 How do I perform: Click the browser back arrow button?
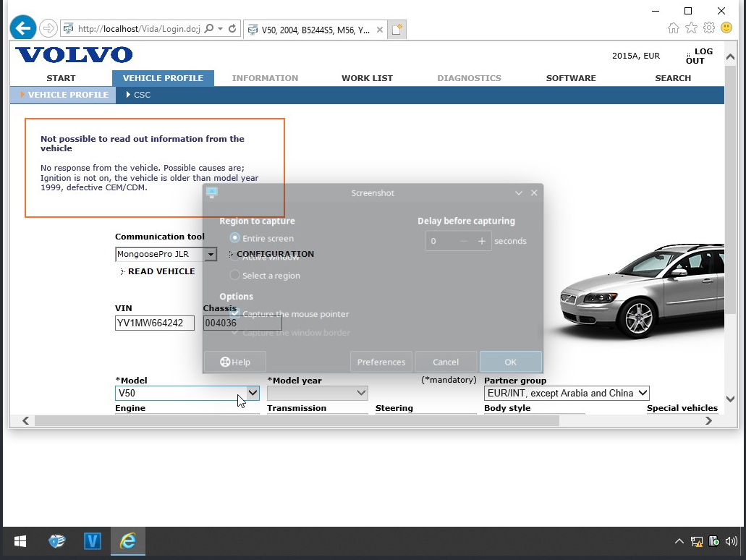(23, 28)
